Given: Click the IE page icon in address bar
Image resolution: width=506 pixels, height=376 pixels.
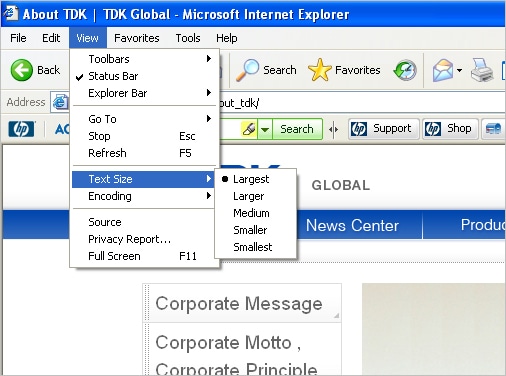Looking at the screenshot, I should pos(60,102).
